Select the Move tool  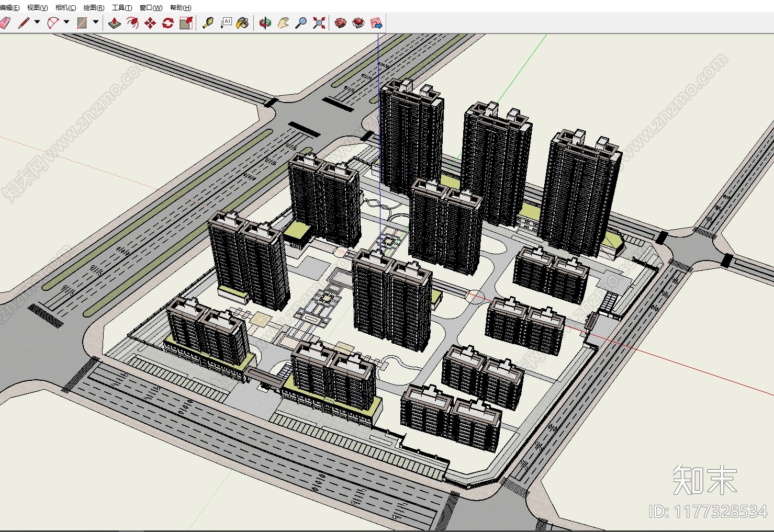[150, 23]
